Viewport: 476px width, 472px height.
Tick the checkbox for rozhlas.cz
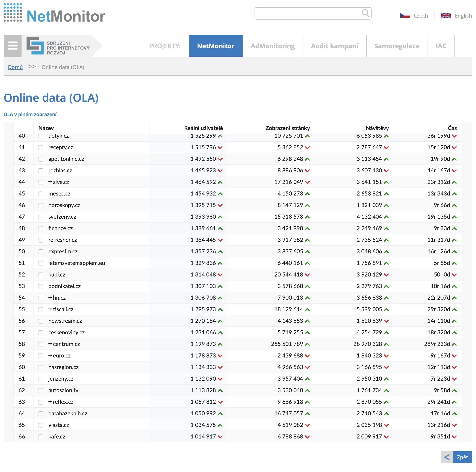click(41, 171)
